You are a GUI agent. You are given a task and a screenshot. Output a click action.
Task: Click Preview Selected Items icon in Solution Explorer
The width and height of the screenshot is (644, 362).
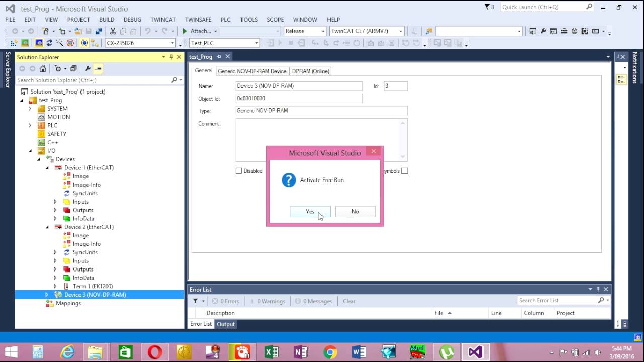[x=98, y=68]
